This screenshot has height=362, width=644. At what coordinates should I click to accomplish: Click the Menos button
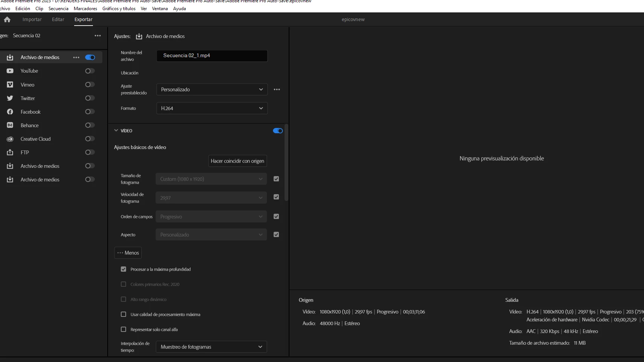click(x=128, y=253)
